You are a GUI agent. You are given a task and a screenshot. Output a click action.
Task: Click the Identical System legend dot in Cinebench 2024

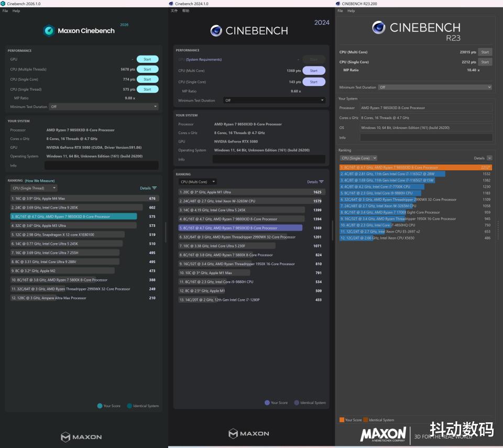pos(297,402)
